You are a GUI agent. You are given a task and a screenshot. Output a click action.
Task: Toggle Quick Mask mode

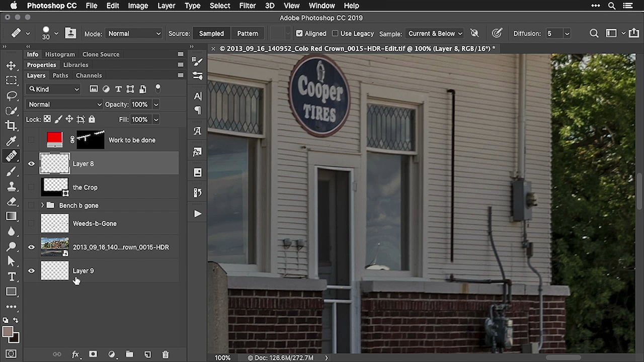pyautogui.click(x=11, y=353)
